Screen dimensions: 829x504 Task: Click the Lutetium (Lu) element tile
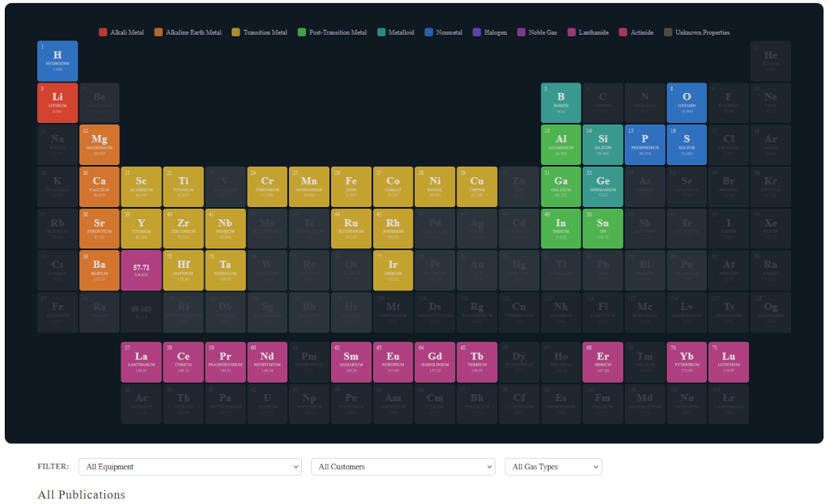pyautogui.click(x=729, y=362)
